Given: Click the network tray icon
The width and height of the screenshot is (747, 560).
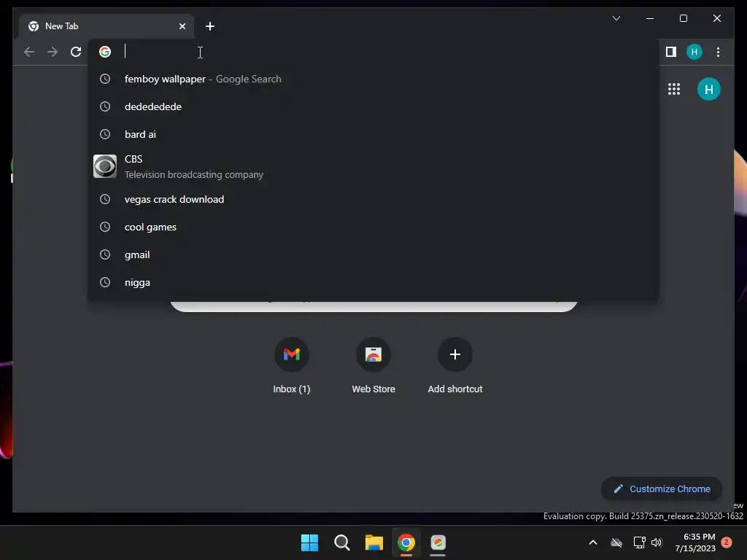Looking at the screenshot, I should pyautogui.click(x=639, y=542).
